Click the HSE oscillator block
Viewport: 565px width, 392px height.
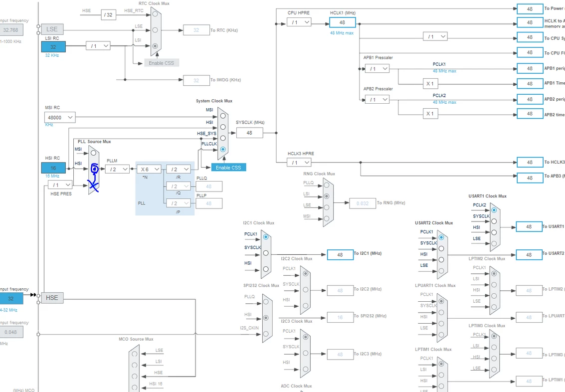click(x=52, y=298)
